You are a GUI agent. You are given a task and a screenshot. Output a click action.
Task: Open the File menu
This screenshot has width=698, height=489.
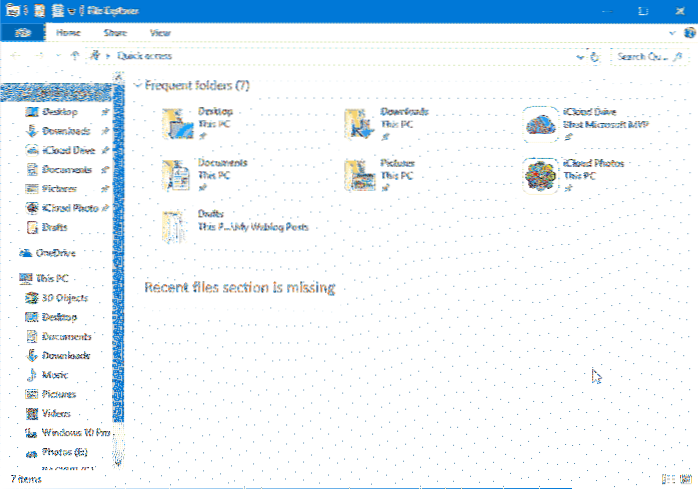(21, 32)
